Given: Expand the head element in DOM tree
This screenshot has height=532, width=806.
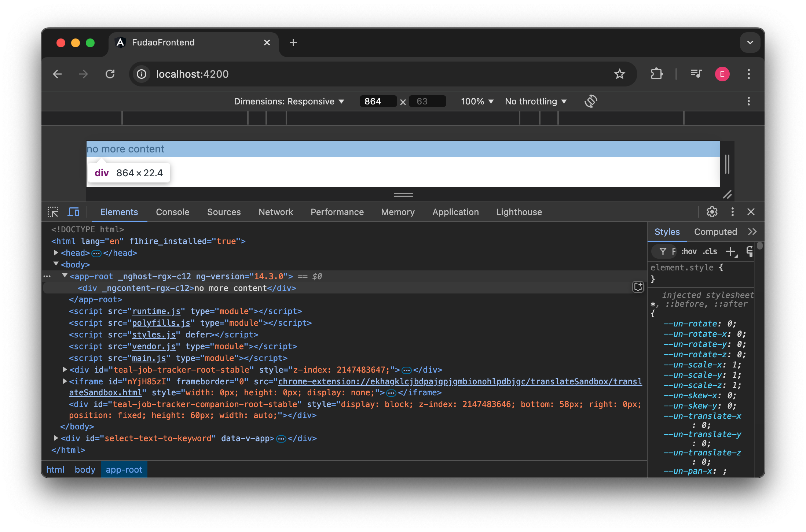Looking at the screenshot, I should pyautogui.click(x=56, y=252).
